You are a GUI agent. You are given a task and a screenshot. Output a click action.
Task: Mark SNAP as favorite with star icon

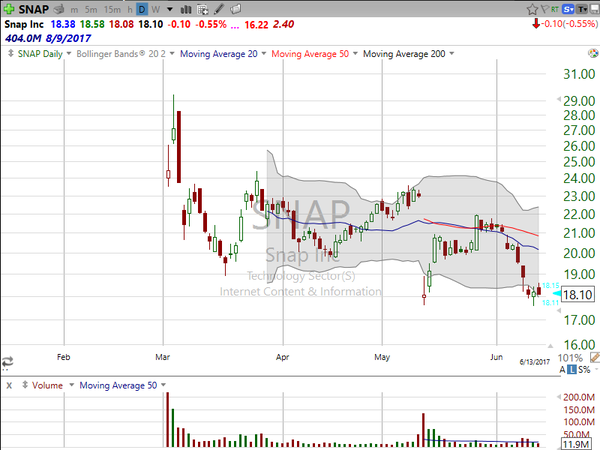532,9
